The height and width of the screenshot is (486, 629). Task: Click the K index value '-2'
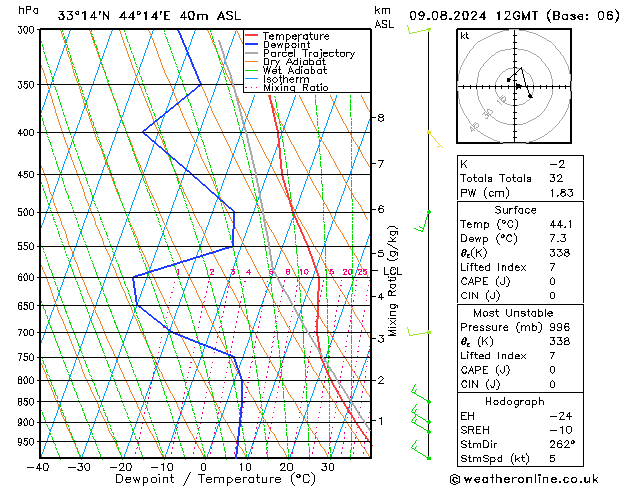(x=557, y=164)
